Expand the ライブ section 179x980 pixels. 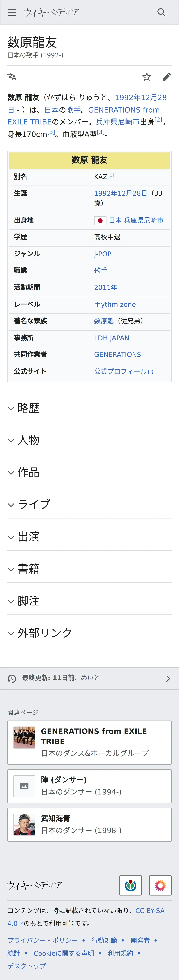click(89, 504)
